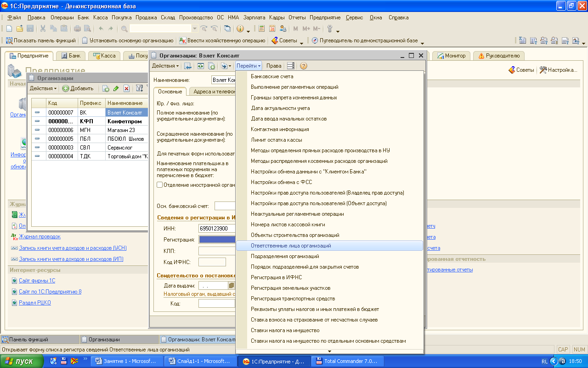Select ПБОЮЛ Шилов row in list

[x=90, y=139]
